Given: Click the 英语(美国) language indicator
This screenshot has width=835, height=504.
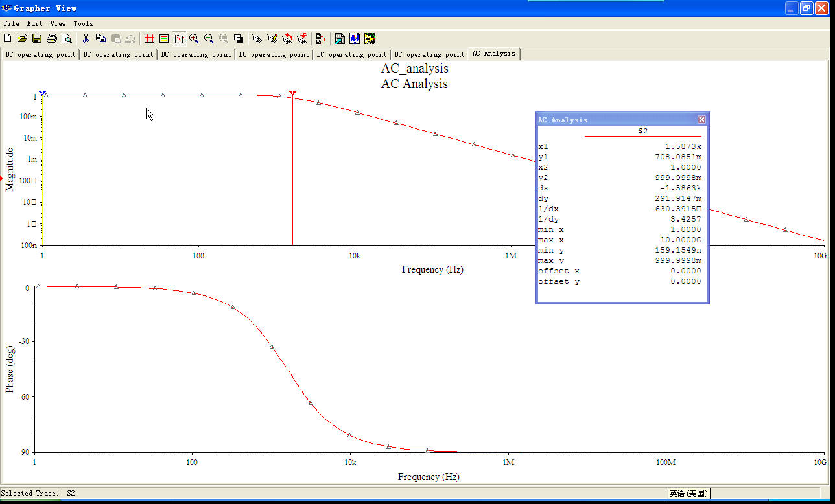Looking at the screenshot, I should [689, 494].
